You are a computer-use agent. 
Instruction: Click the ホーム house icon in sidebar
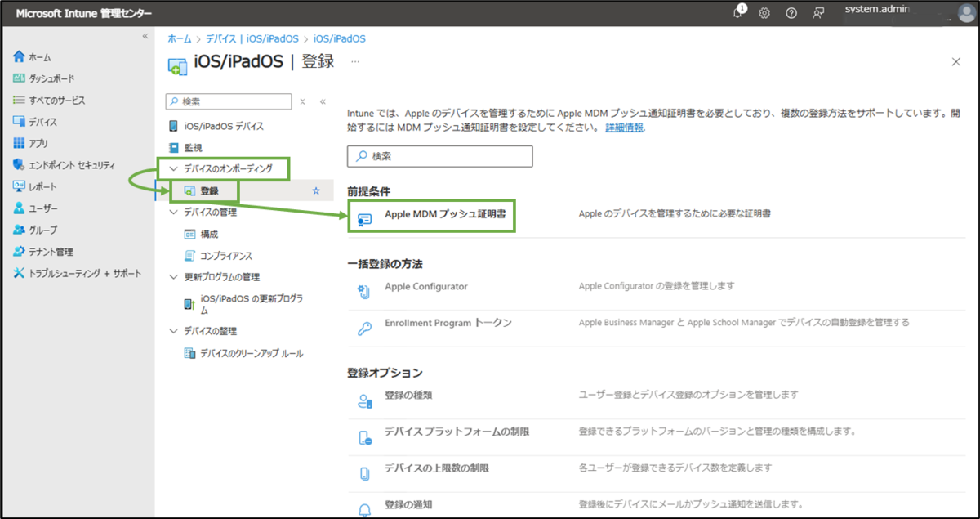click(20, 57)
